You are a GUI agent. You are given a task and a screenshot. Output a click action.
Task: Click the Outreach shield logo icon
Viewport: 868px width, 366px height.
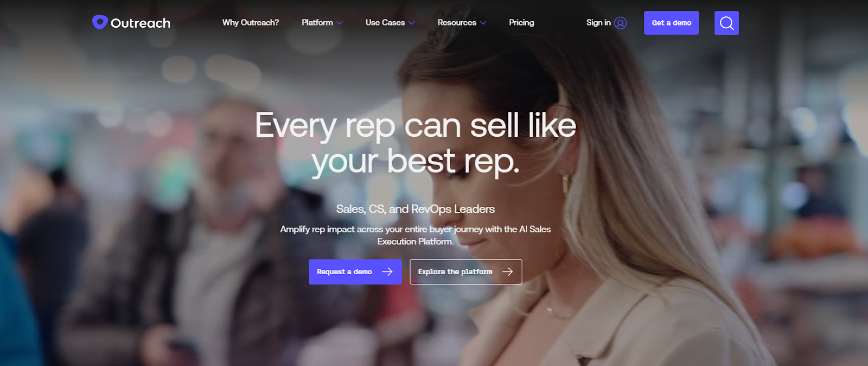pos(100,22)
